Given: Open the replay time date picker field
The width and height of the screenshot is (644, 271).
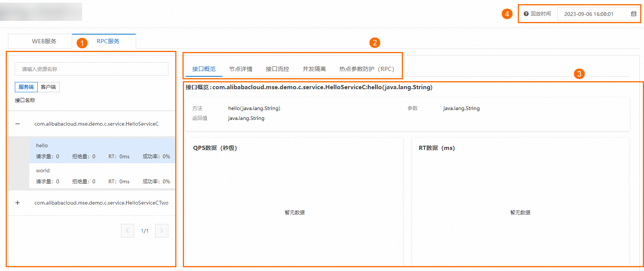Looking at the screenshot, I should [x=598, y=14].
